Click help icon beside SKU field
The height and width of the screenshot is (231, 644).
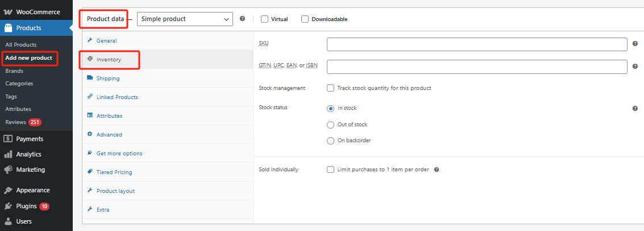pyautogui.click(x=635, y=44)
